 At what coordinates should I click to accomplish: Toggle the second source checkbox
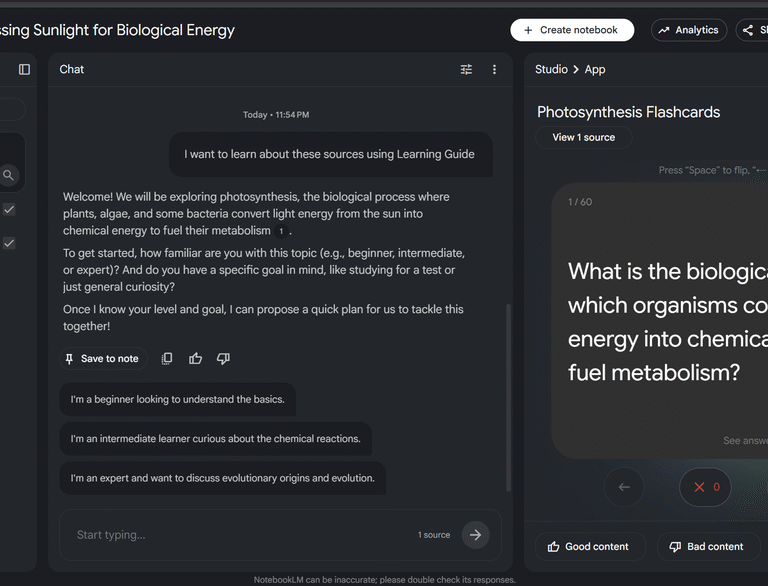click(x=9, y=243)
